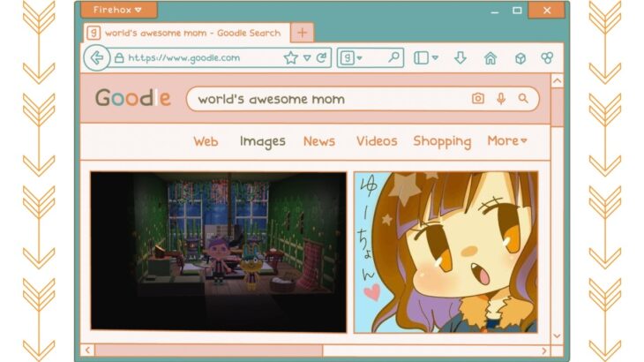Search by image with camera icon

(478, 99)
